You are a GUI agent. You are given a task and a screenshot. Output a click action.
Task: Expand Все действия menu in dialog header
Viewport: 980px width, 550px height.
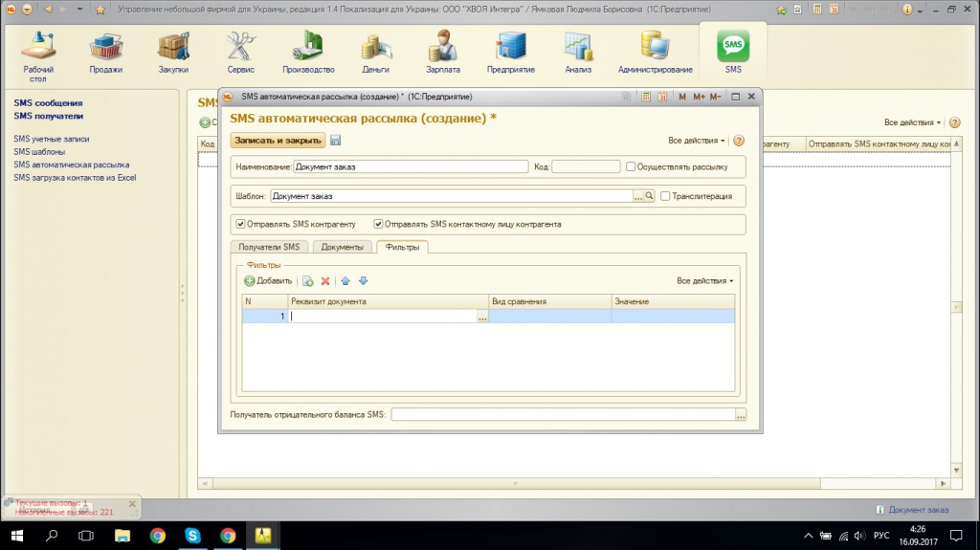(x=697, y=141)
